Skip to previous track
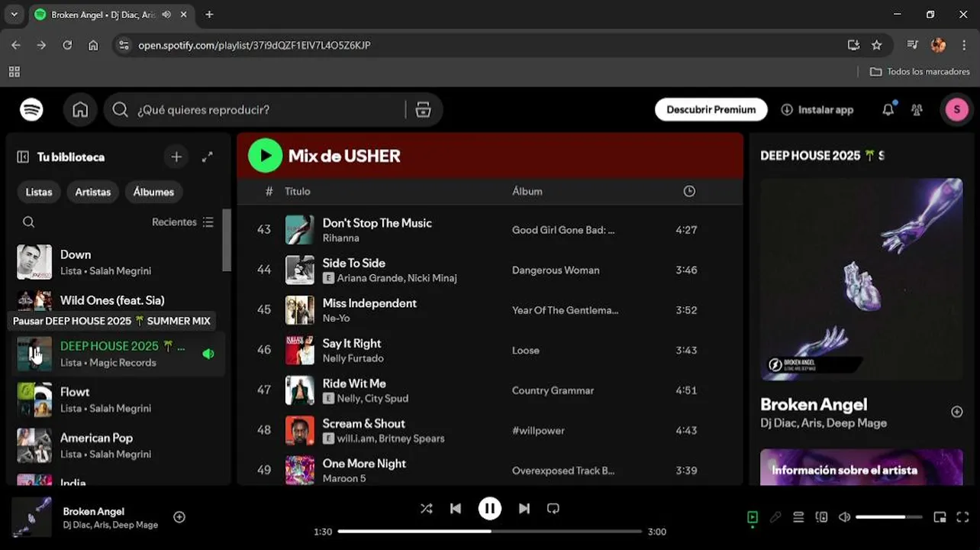This screenshot has width=980, height=550. [456, 509]
